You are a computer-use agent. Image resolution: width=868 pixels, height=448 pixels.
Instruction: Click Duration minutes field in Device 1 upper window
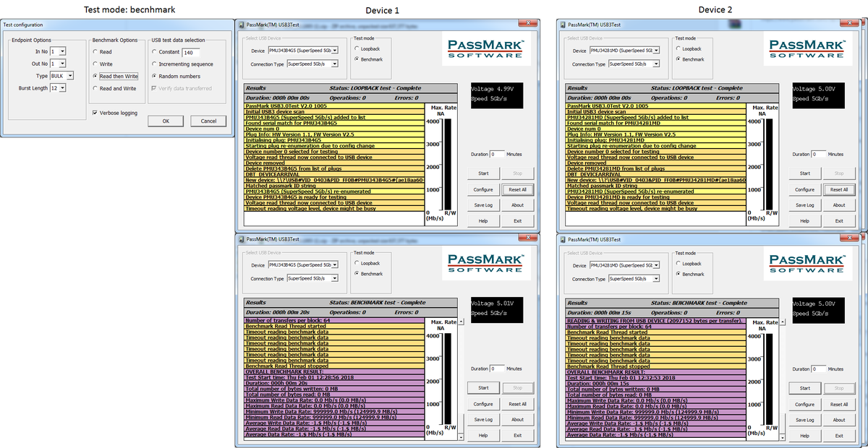click(497, 154)
